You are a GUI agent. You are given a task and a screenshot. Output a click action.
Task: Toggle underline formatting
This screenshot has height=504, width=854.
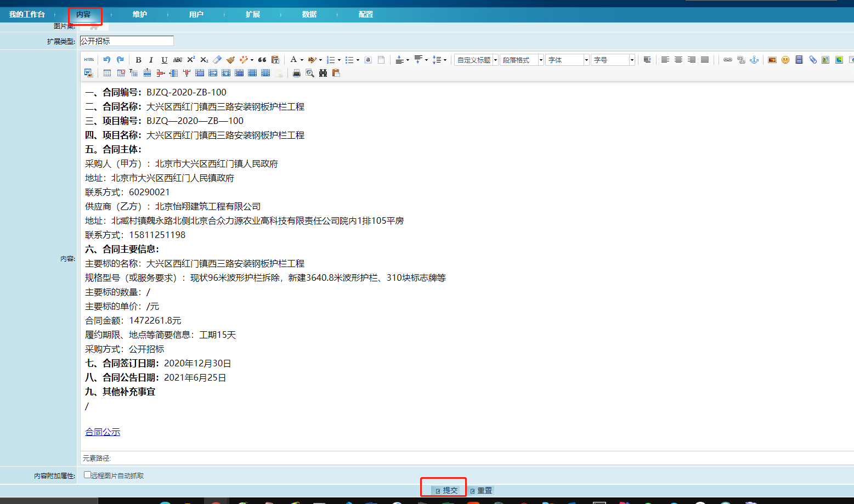point(164,60)
